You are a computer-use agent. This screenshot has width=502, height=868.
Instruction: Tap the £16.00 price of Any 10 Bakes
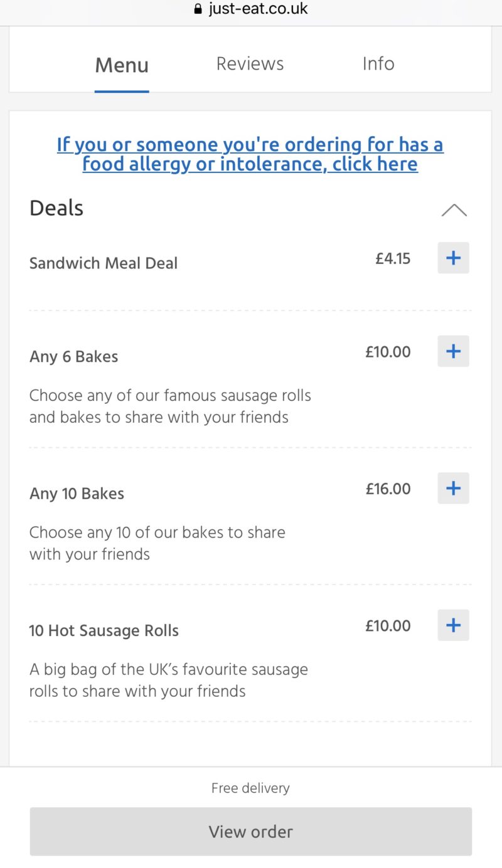pyautogui.click(x=388, y=489)
